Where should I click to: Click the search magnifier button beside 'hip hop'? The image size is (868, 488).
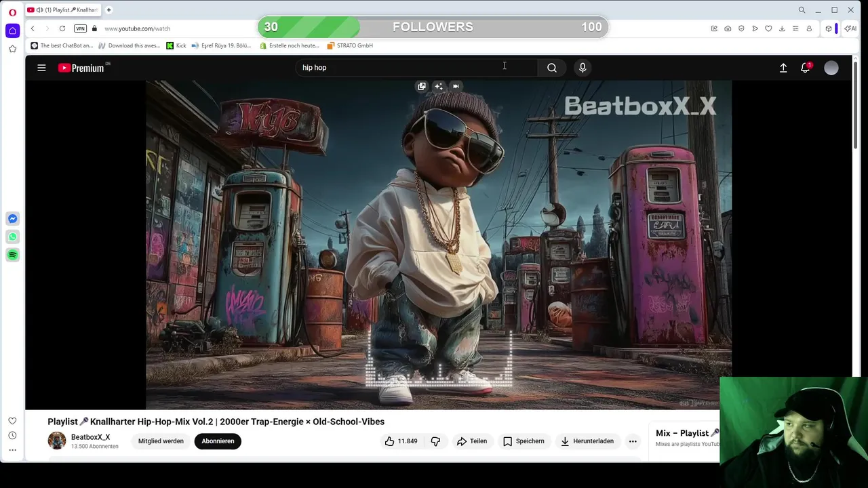point(552,68)
